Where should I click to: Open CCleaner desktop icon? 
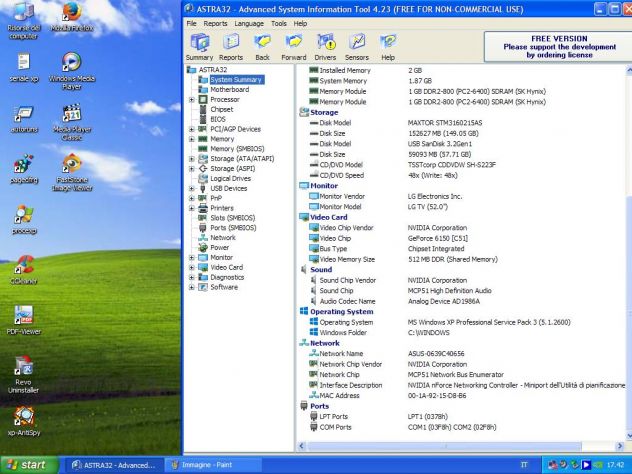[x=24, y=270]
